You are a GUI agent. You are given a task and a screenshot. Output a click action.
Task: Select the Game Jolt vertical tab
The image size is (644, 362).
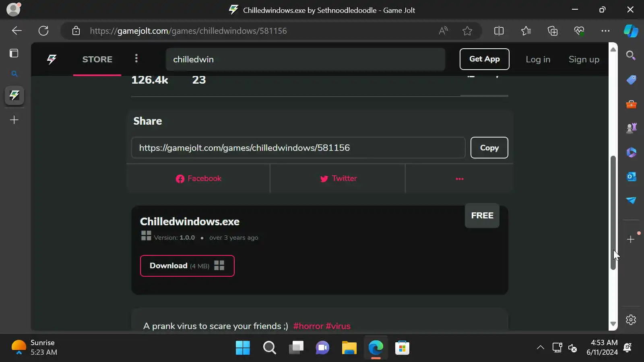point(14,96)
